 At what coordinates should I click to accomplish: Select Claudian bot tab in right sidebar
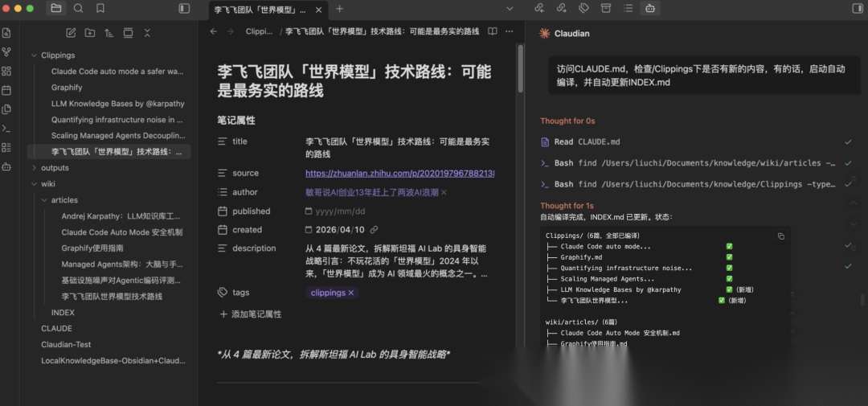point(650,8)
